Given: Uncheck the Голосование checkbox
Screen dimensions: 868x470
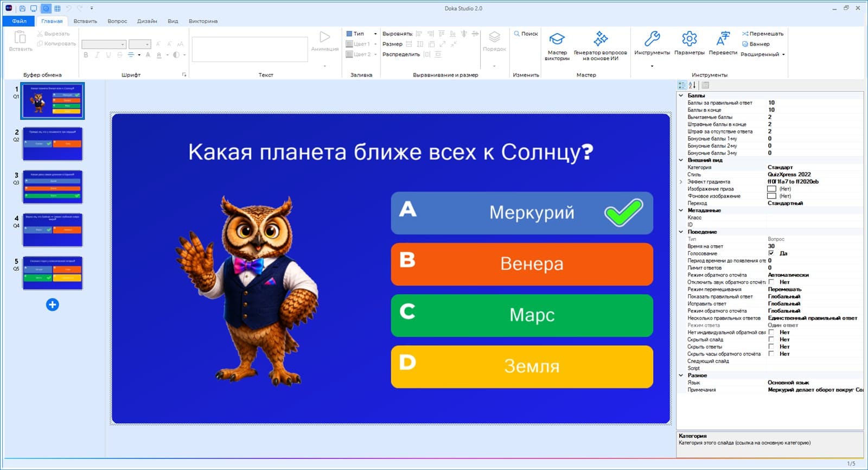Looking at the screenshot, I should point(771,253).
